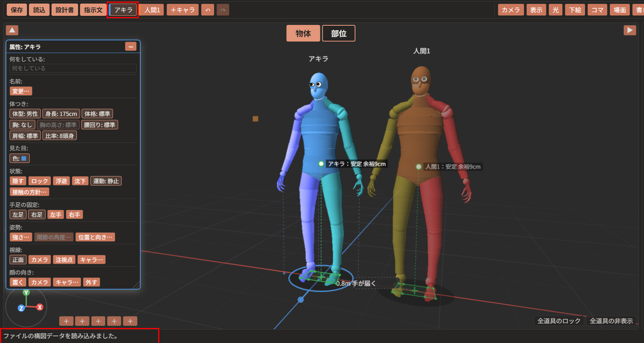
Task: Click 全道具のロック
Action: (x=559, y=321)
